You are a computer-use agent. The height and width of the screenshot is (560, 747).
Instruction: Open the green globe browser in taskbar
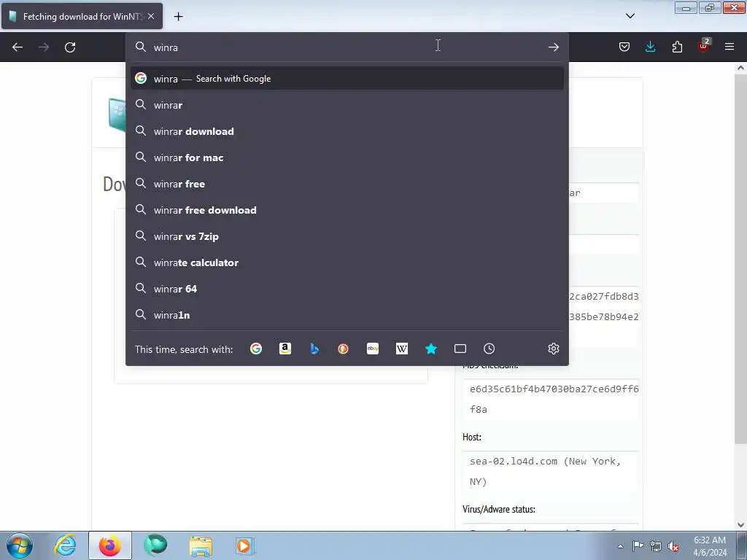155,545
